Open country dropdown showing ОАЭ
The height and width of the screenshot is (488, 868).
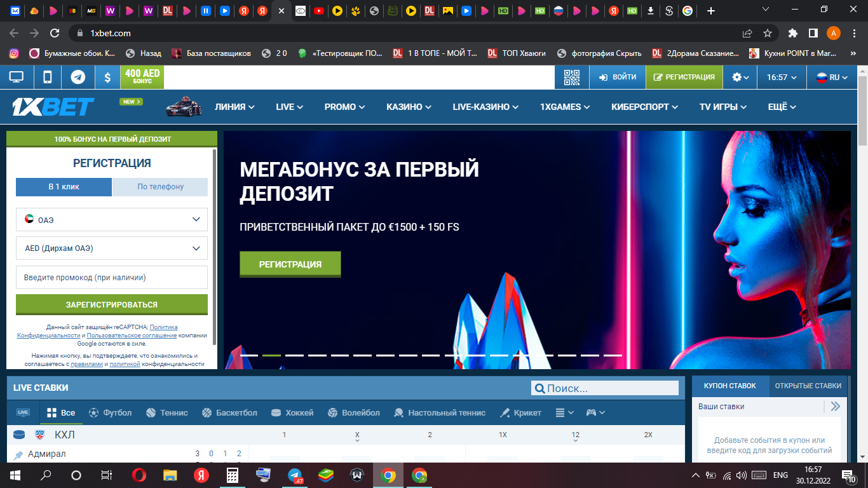coord(112,220)
